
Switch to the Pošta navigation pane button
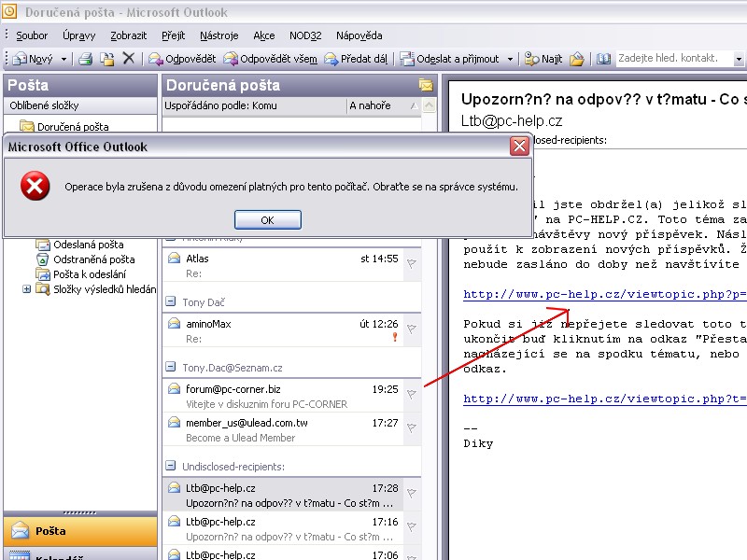[x=80, y=531]
